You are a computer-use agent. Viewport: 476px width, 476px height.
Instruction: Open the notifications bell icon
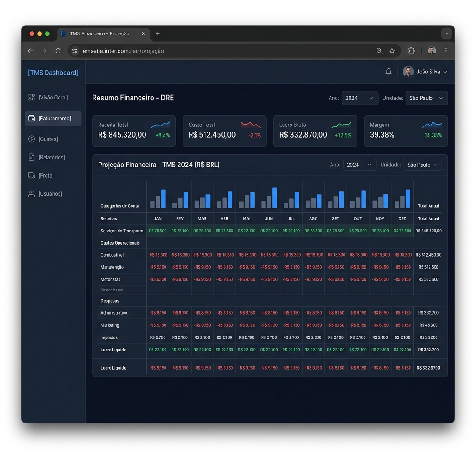(388, 72)
